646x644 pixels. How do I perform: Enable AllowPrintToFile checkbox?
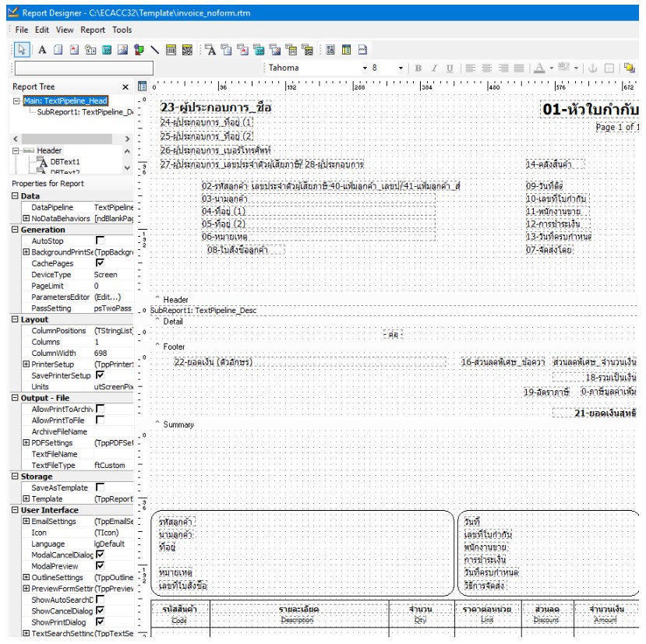coord(100,420)
